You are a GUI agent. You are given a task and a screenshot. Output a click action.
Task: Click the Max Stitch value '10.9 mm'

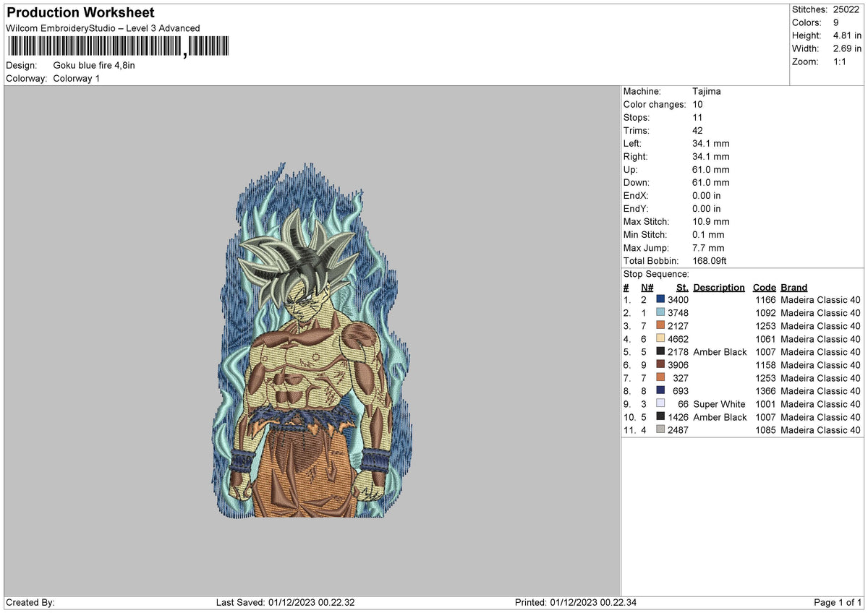click(x=711, y=221)
